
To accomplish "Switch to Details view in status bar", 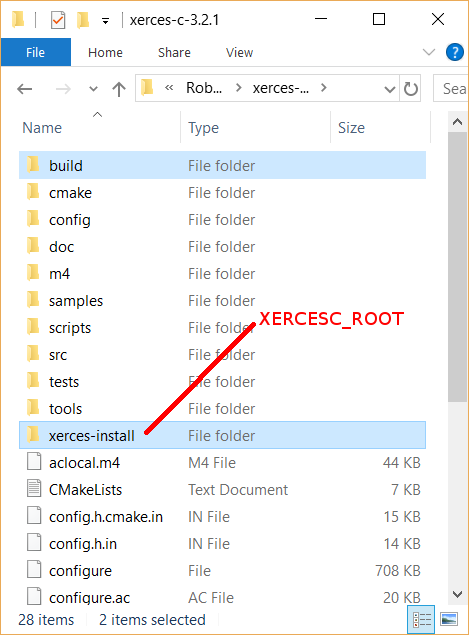I will [x=421, y=619].
